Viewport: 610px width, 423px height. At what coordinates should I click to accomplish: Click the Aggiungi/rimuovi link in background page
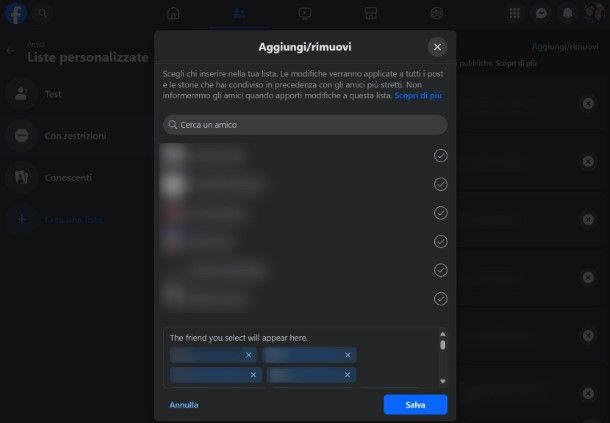[565, 47]
